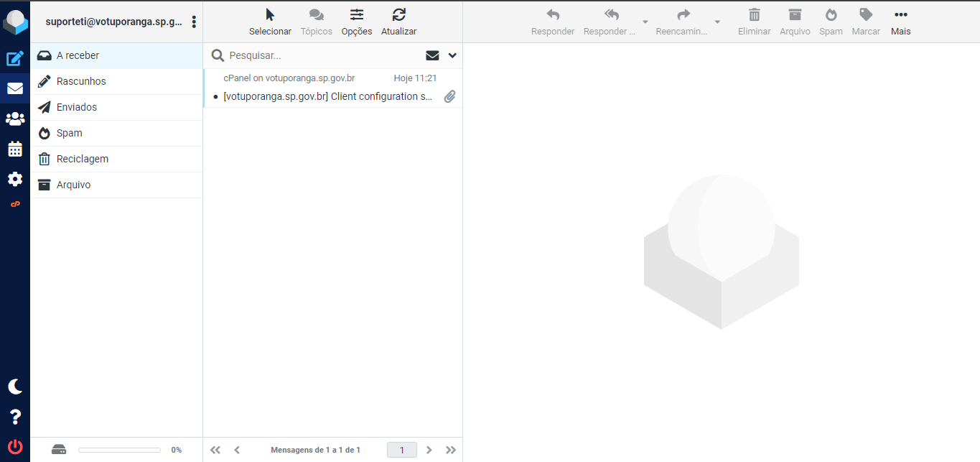Click the Selecionar toolbar button
This screenshot has height=462, width=980.
270,22
